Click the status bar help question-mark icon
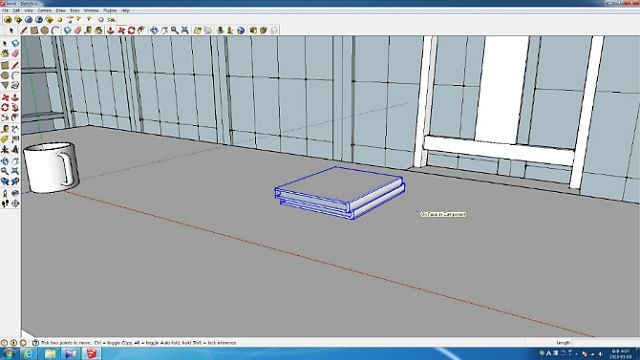Image resolution: width=640 pixels, height=360 pixels. click(x=35, y=343)
